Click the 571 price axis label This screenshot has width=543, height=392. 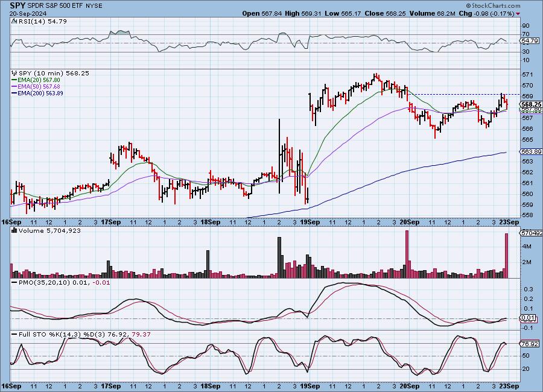coord(527,74)
